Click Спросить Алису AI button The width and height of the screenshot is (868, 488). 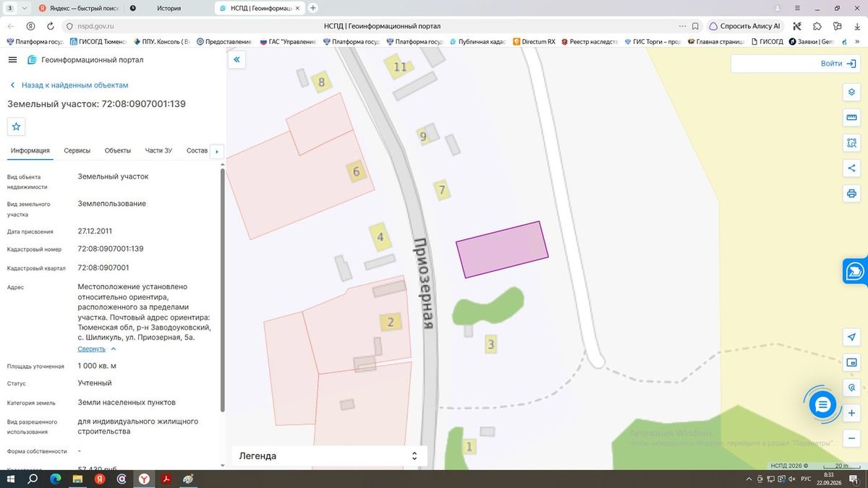[x=744, y=26]
